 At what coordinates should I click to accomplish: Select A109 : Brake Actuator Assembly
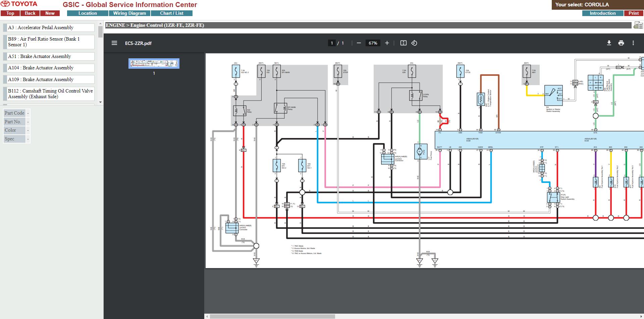point(49,79)
